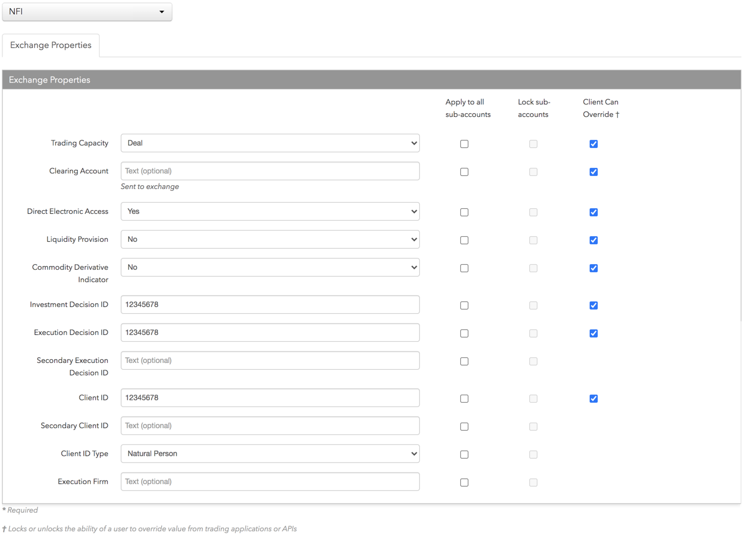744x560 pixels.
Task: Click the Secondary Client ID field
Action: pos(270,425)
